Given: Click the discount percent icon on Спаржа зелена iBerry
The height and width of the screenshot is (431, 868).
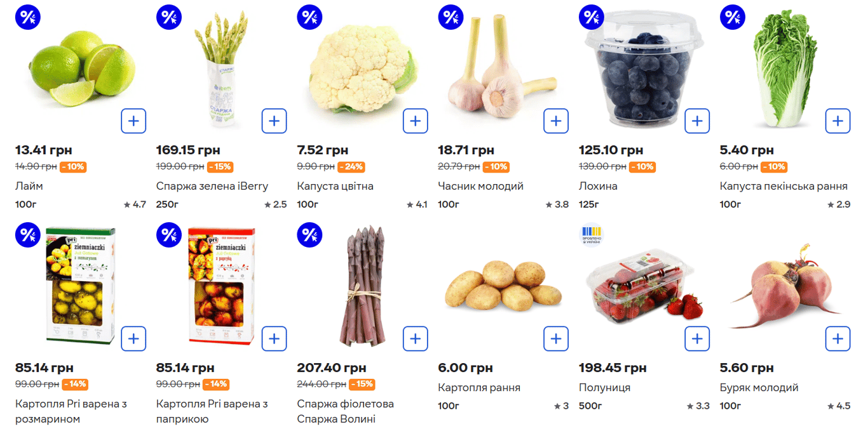Looking at the screenshot, I should (x=168, y=17).
